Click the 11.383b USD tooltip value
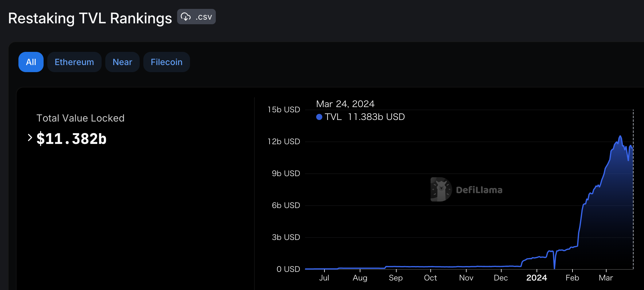The width and height of the screenshot is (644, 290). pos(376,117)
